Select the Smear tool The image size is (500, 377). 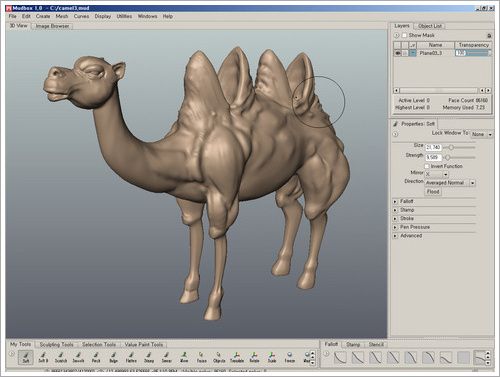[x=166, y=357]
